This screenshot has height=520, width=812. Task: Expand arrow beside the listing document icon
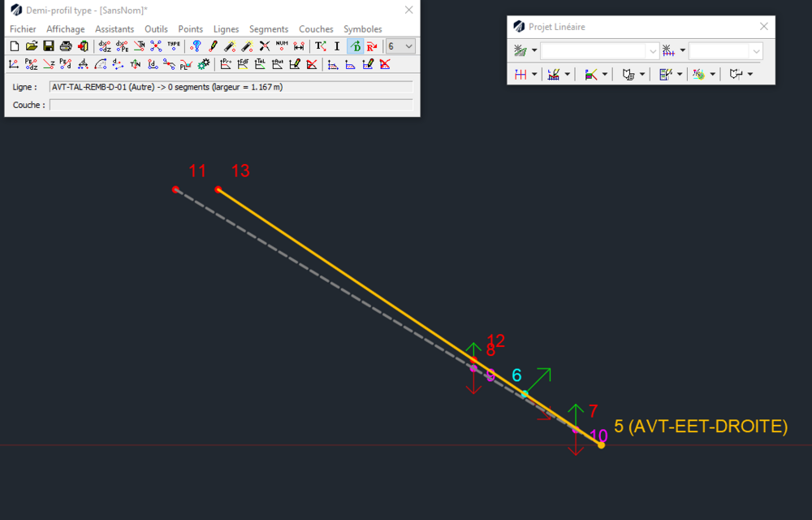pyautogui.click(x=642, y=75)
